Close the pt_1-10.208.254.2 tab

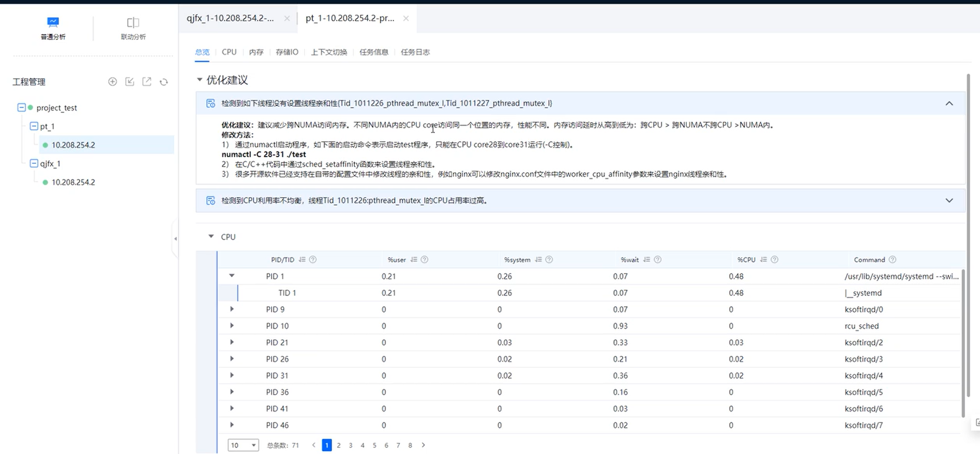(x=406, y=18)
